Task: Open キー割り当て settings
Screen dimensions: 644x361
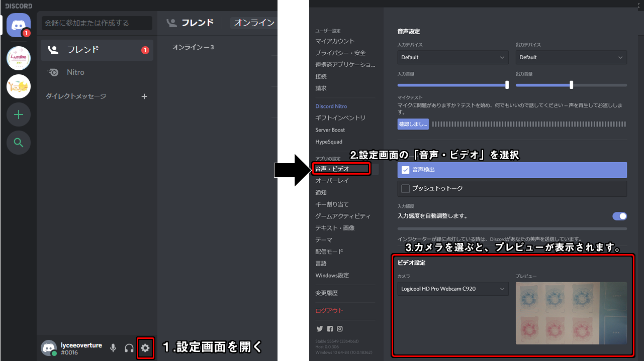Action: 332,204
